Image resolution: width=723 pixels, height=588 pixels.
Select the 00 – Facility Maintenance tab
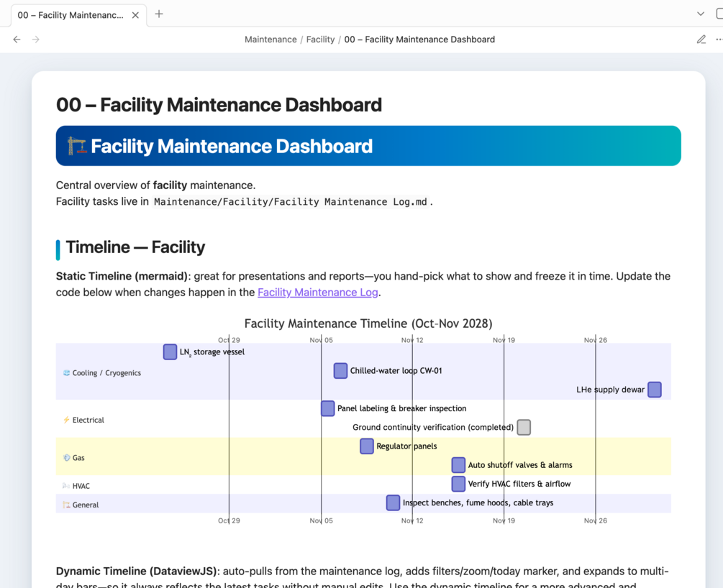point(71,15)
